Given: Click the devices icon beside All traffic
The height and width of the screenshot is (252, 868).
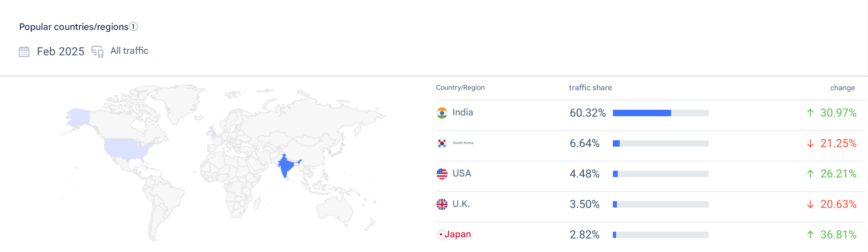Looking at the screenshot, I should 97,52.
